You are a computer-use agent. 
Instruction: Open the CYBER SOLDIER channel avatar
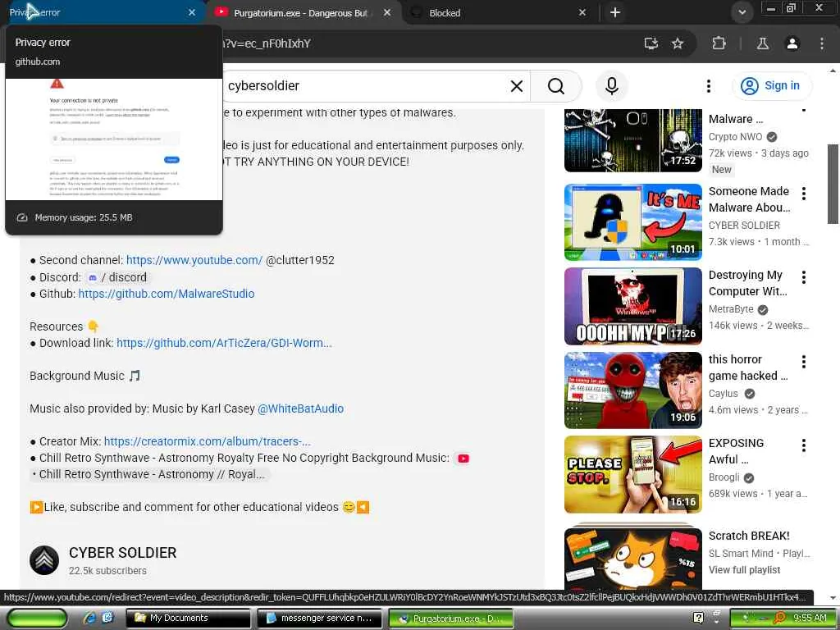coord(44,560)
